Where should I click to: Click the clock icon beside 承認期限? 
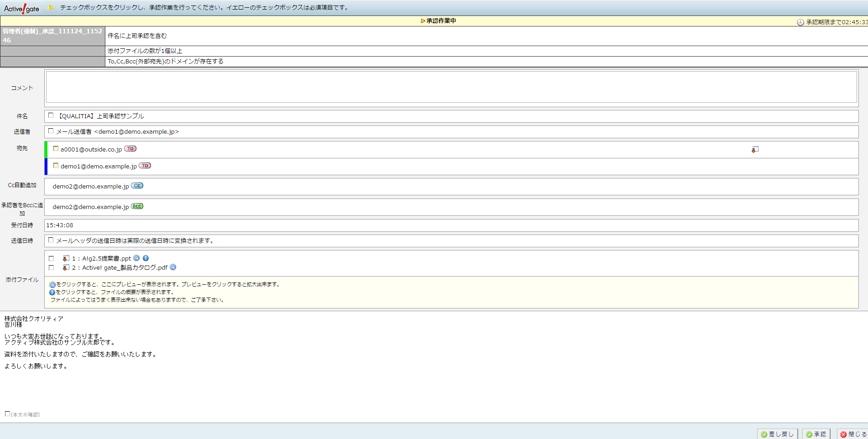coord(800,22)
